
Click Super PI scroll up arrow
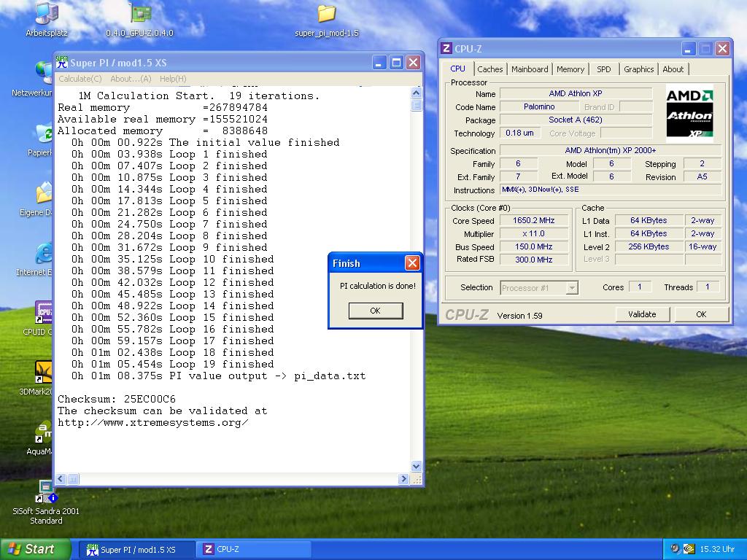point(417,93)
